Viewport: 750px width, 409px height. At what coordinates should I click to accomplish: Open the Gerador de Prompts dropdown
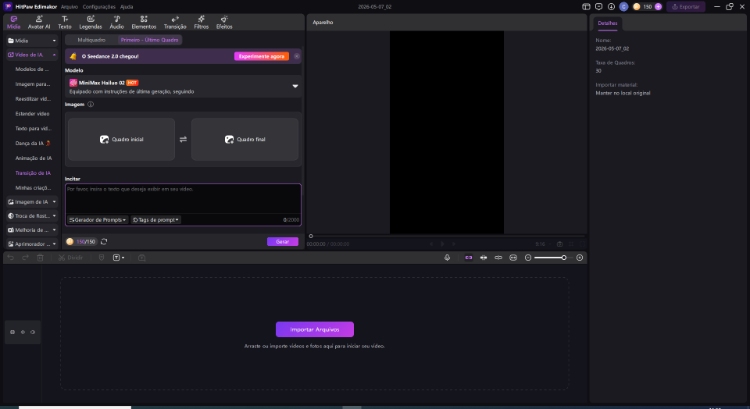[98, 220]
